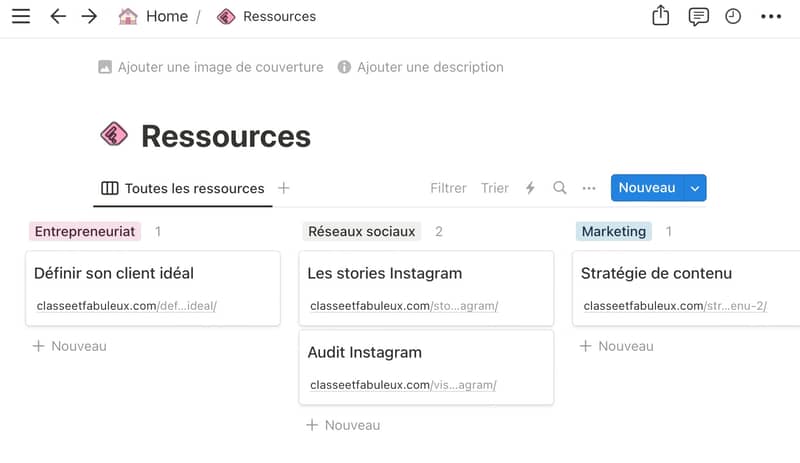Go back with the left arrow
Image resolution: width=800 pixels, height=463 pixels.
pyautogui.click(x=58, y=16)
